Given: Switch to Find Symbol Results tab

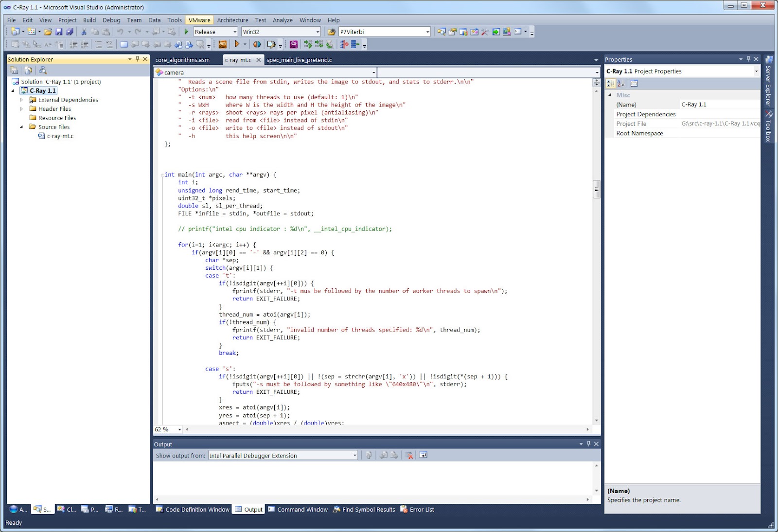Looking at the screenshot, I should (364, 509).
